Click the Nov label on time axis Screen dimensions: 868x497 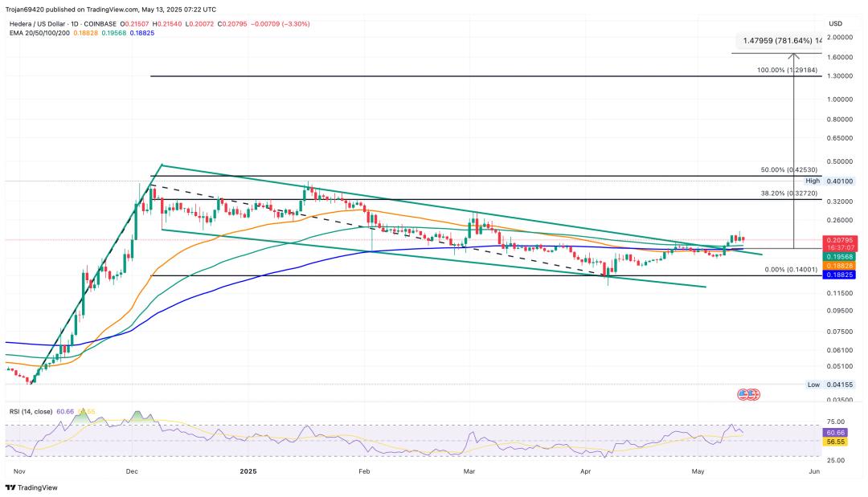coord(19,471)
